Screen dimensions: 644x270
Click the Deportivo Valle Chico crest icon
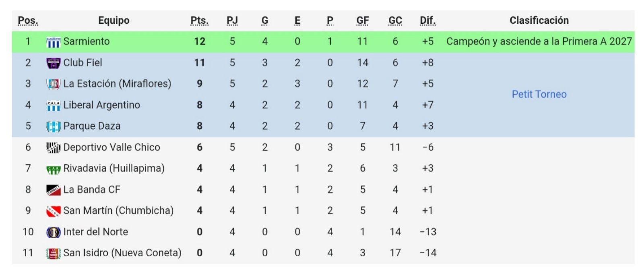coord(54,148)
